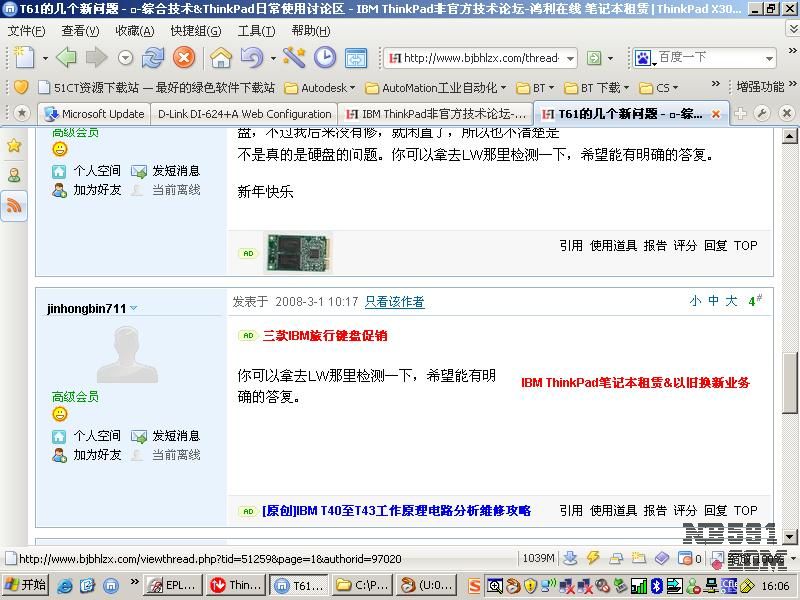
Task: Open the 三款IBM旅行键盘促销 ad link
Action: (x=325, y=336)
